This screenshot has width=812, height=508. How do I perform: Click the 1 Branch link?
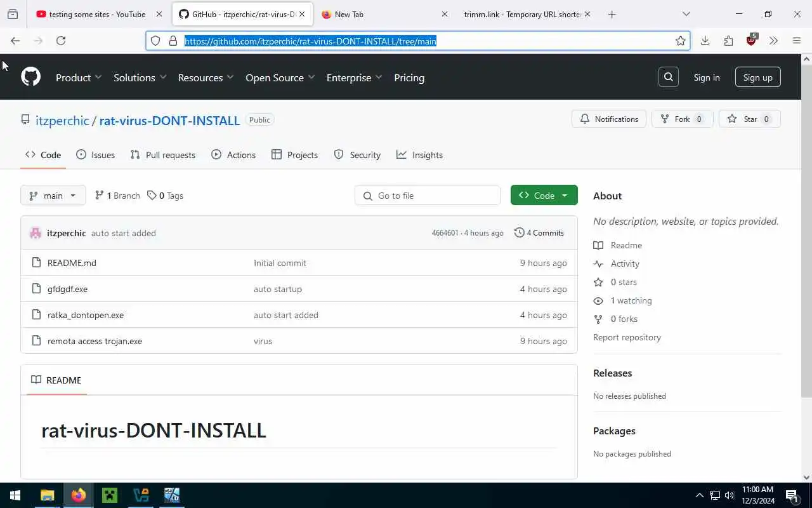pos(117,196)
